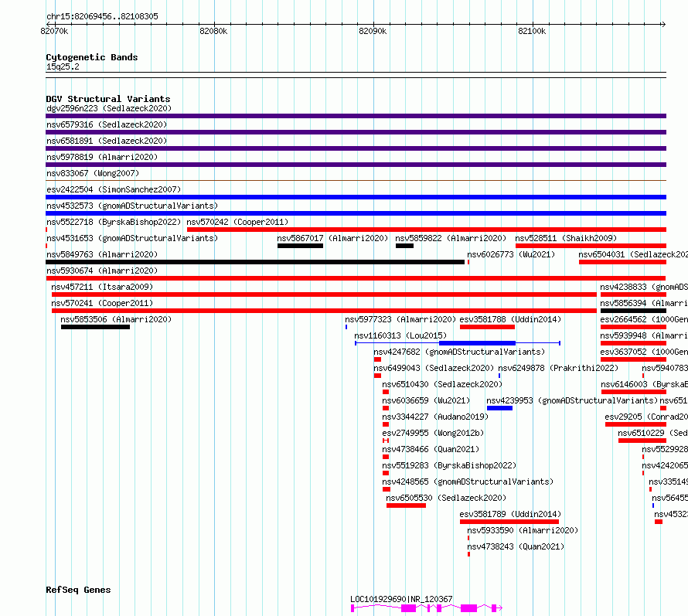The height and width of the screenshot is (616, 688).
Task: Open the nsv6026773 (Wu2021) label
Action: (x=511, y=254)
